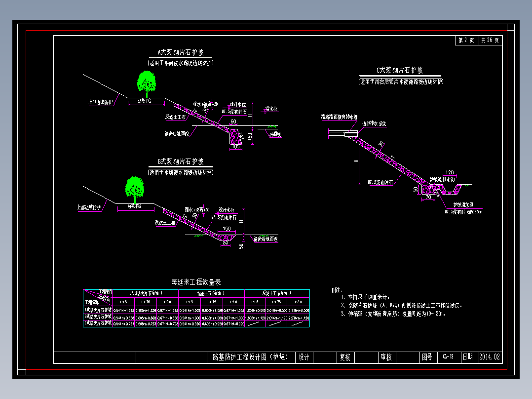Click table row header 'A式浆砌片石护坡'

pos(98,310)
